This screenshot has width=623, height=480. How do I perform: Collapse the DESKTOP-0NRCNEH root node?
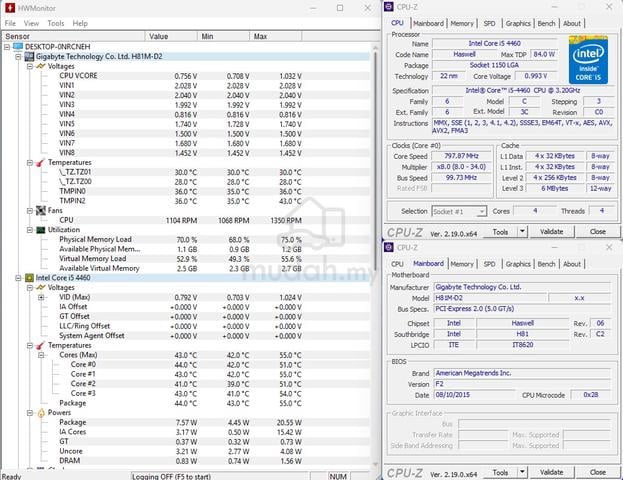(x=7, y=47)
